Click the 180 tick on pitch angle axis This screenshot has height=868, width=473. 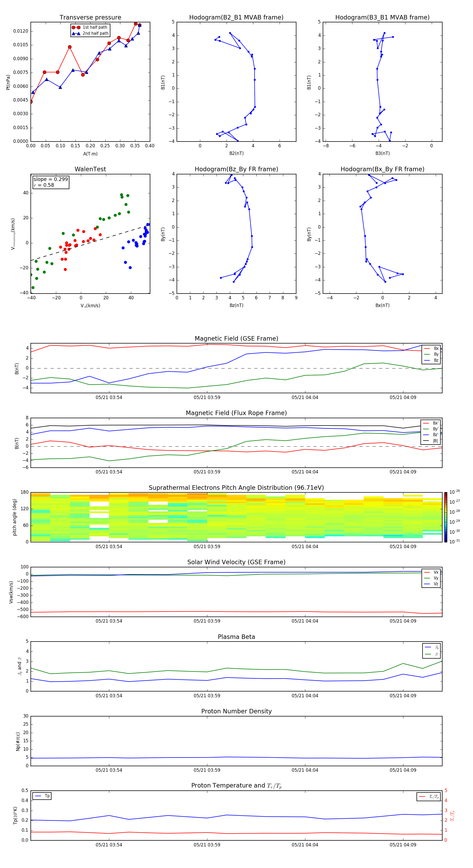pyautogui.click(x=25, y=492)
